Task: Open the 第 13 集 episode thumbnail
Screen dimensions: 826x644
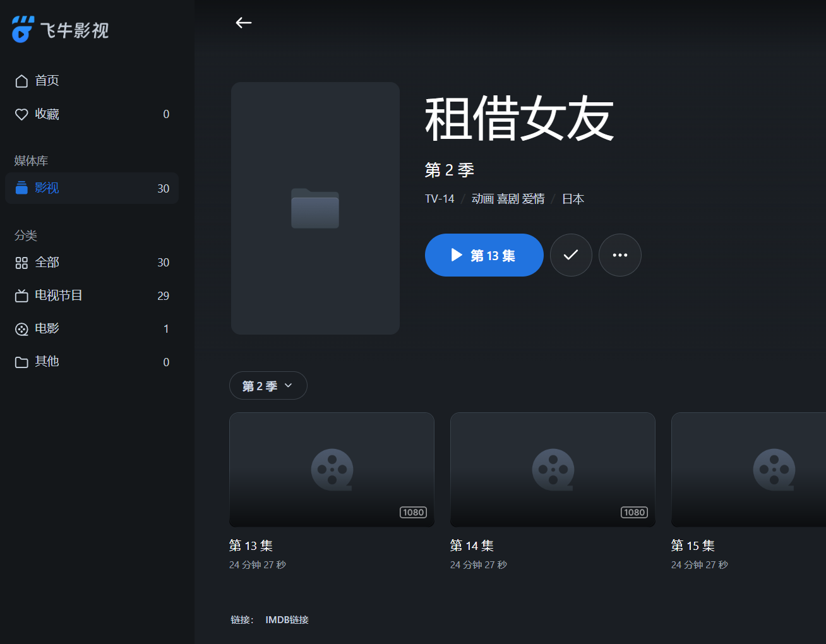Action: (332, 470)
